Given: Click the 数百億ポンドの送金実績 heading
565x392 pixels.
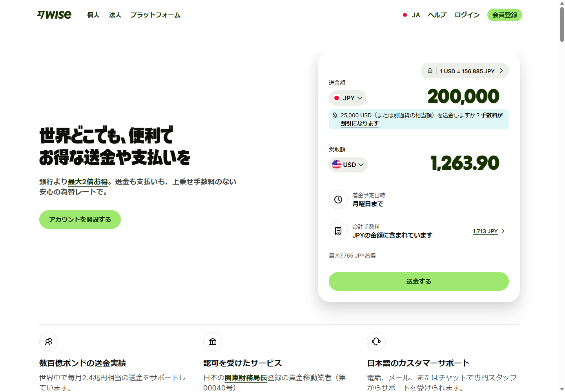Looking at the screenshot, I should click(x=82, y=363).
